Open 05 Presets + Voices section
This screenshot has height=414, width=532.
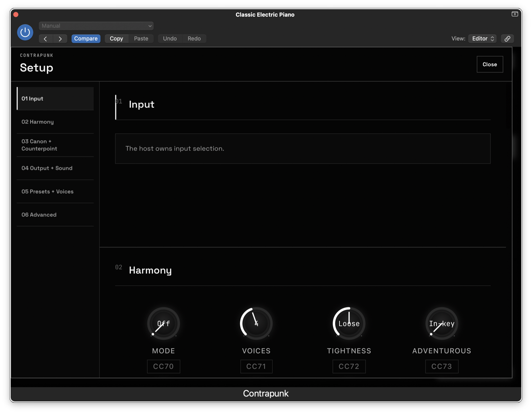point(55,192)
